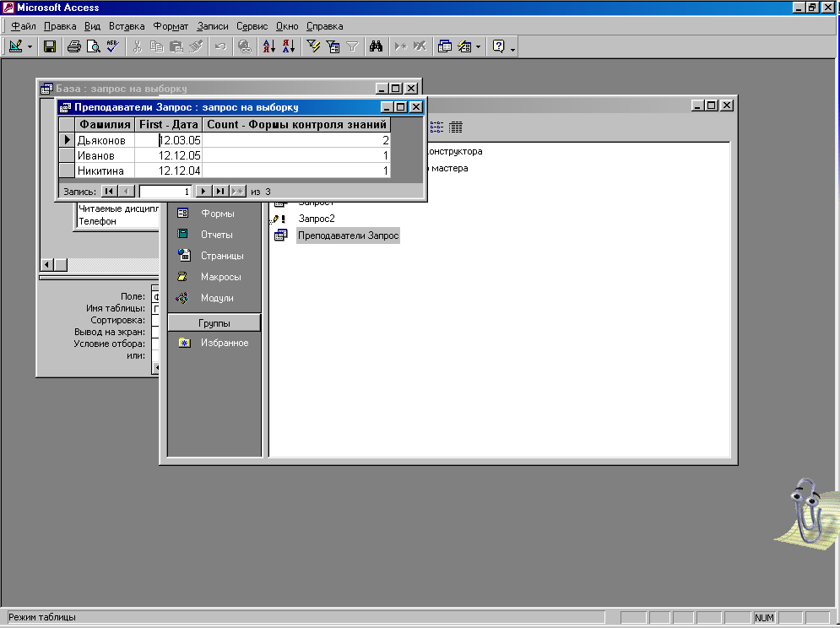Image resolution: width=840 pixels, height=628 pixels.
Task: Save with the floppy disk icon
Action: (50, 46)
